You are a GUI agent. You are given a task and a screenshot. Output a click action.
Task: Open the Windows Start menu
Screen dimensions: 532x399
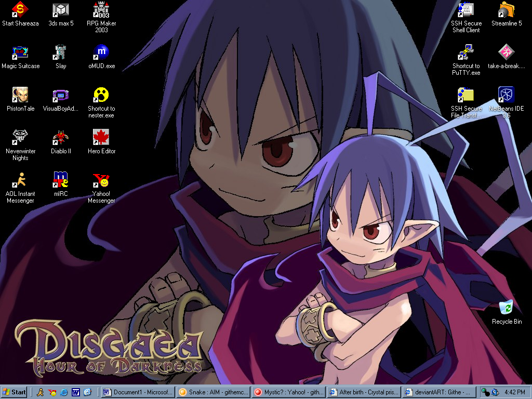click(14, 392)
